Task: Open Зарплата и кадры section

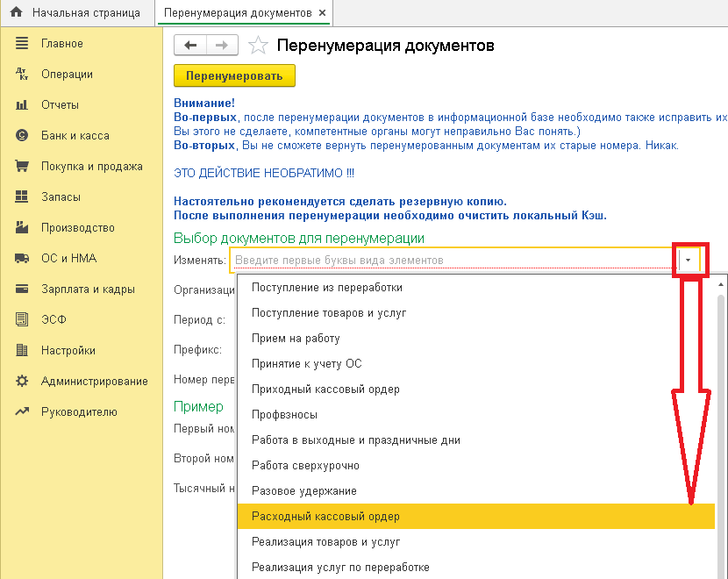Action: pos(88,289)
